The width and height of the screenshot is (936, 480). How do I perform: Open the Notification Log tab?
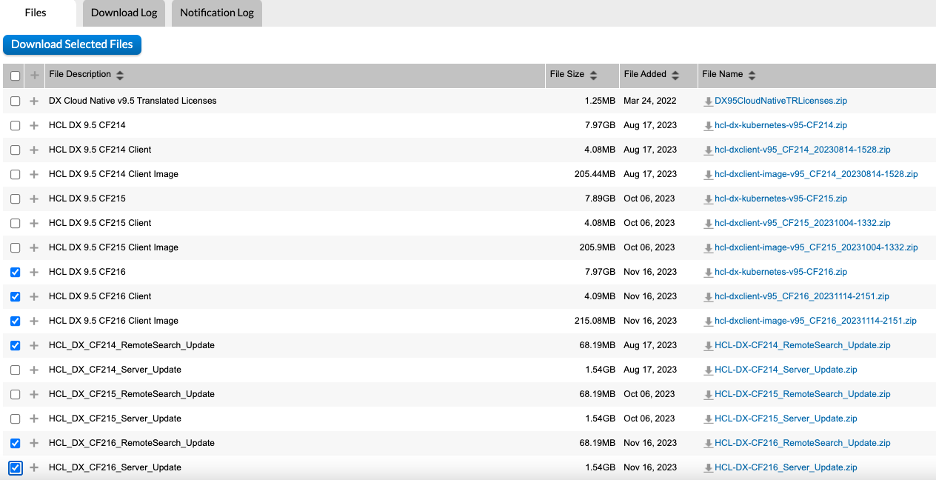(x=217, y=13)
